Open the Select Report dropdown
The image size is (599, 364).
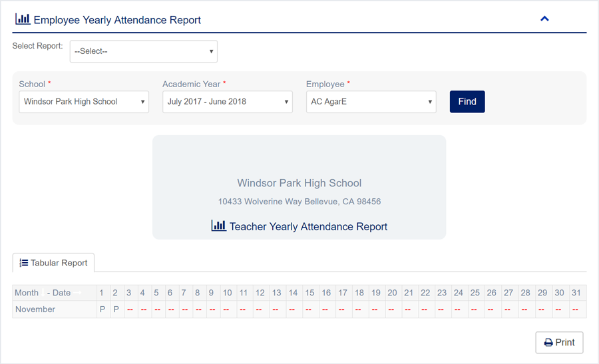[144, 51]
